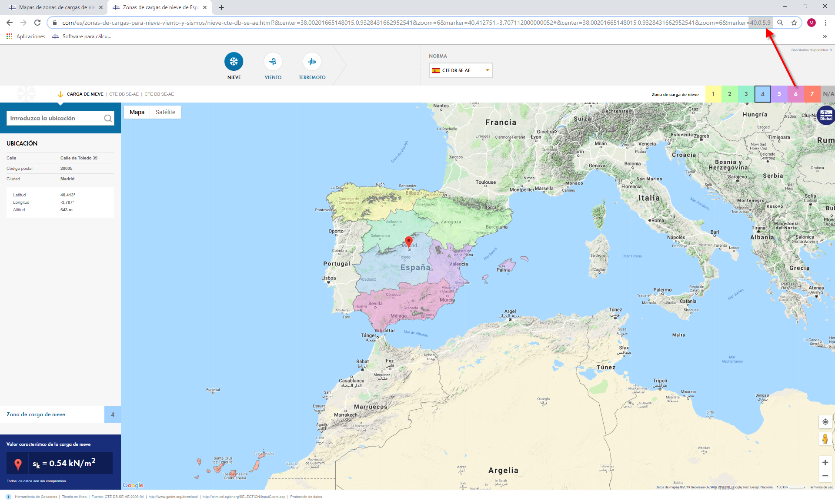Open the Protección de datos link

coord(306,497)
